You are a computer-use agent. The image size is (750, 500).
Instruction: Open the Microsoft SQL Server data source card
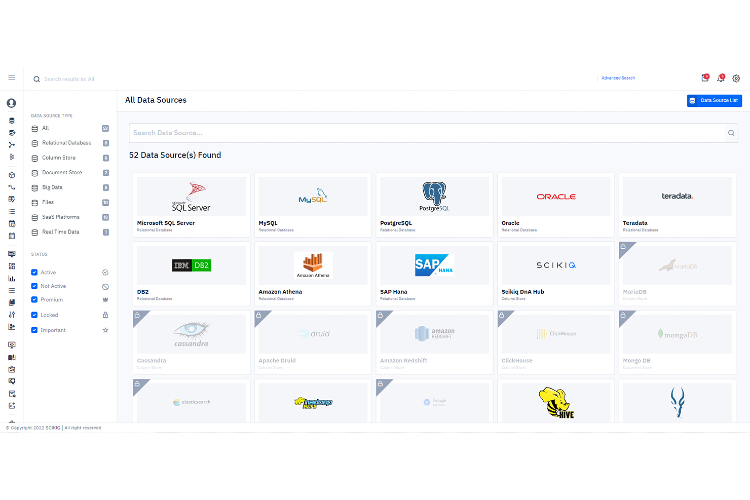[191, 205]
